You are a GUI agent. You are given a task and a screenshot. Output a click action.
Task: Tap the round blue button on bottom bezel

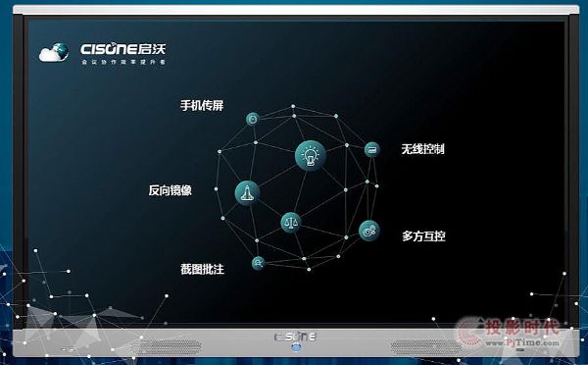tap(296, 347)
